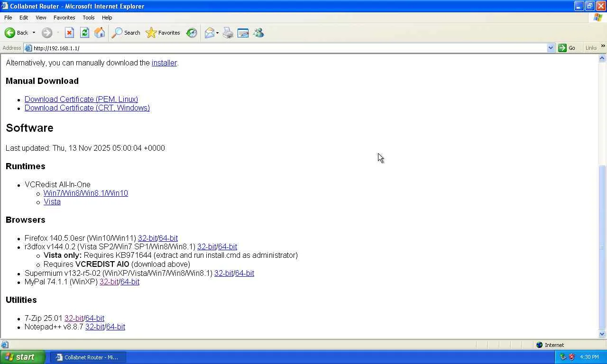Go back using the Back arrow icon
607x364 pixels.
10,33
